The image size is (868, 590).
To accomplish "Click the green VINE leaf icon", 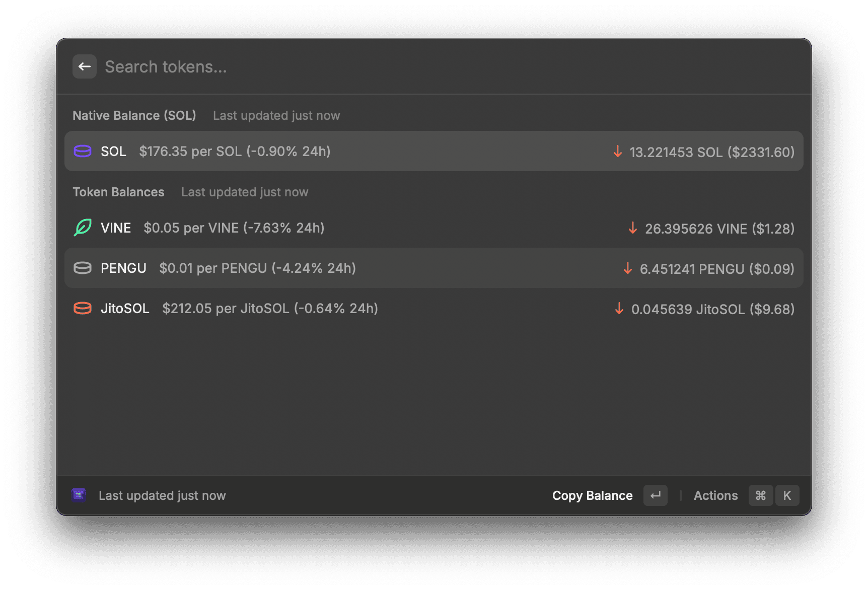I will 83,228.
